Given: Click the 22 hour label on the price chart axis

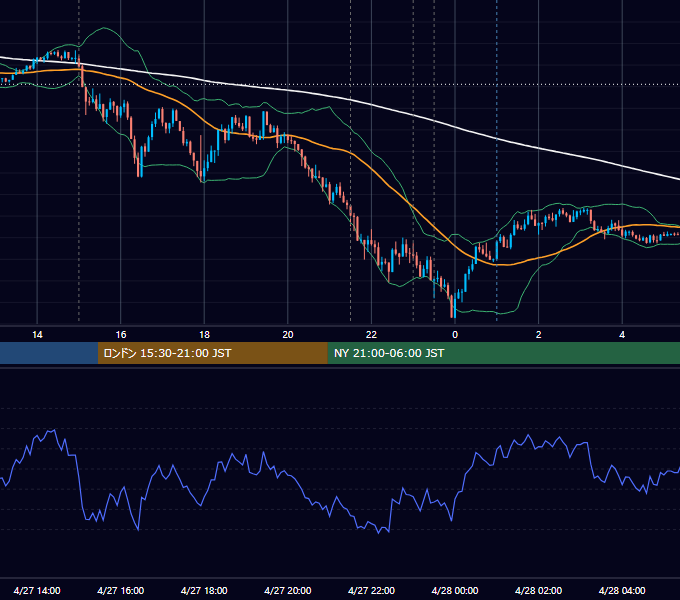Looking at the screenshot, I should point(371,335).
